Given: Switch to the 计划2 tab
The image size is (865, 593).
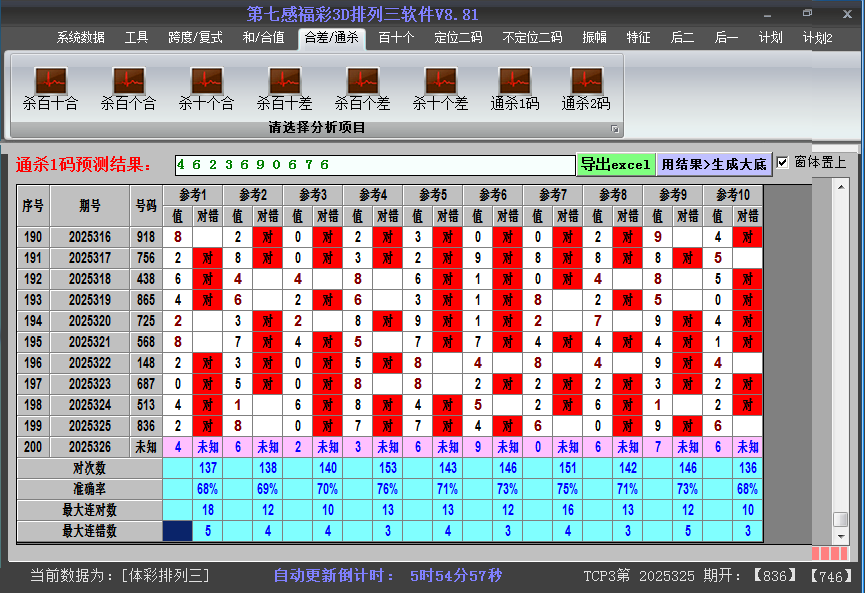Looking at the screenshot, I should point(817,36).
